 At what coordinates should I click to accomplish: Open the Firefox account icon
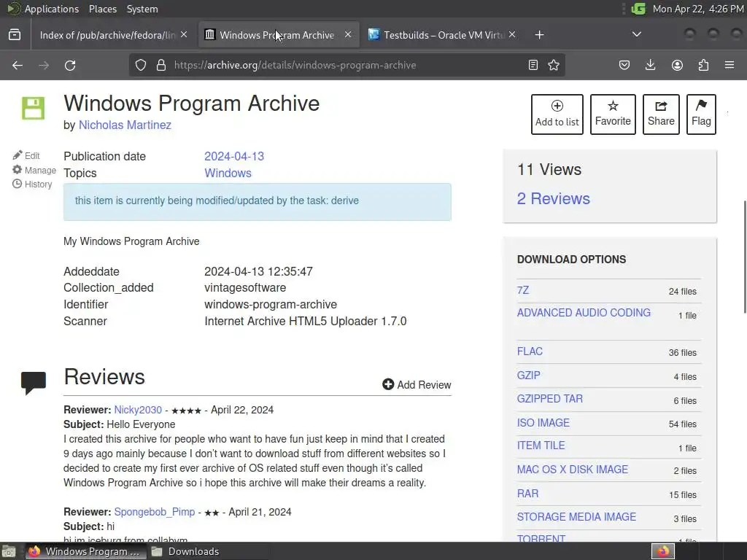(677, 65)
